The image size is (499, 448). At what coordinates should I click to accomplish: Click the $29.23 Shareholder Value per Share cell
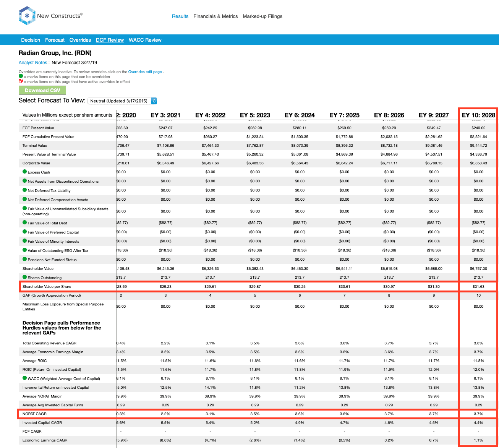165,287
